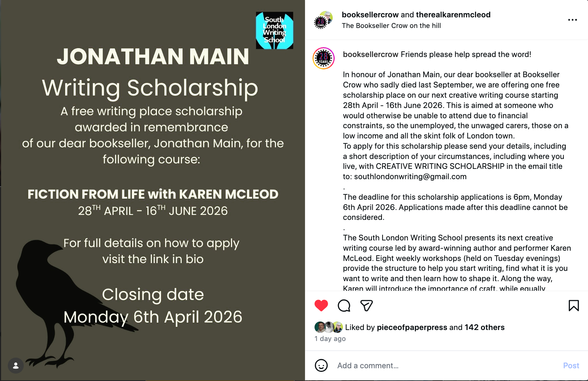
Task: Show tagged people icon on the image
Action: (x=16, y=366)
